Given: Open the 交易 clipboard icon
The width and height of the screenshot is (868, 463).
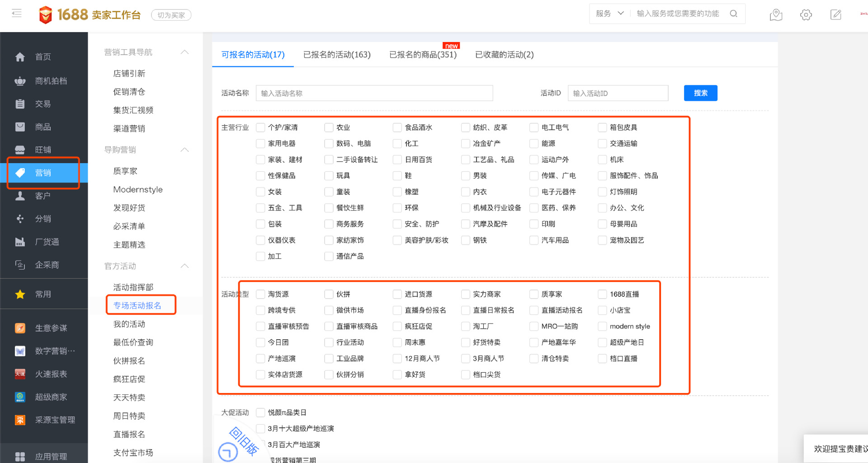Looking at the screenshot, I should tap(20, 104).
